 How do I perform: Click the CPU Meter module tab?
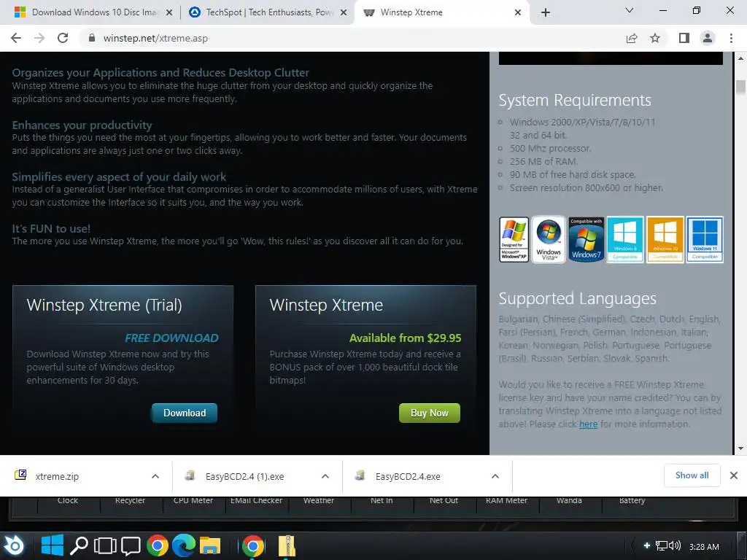tap(193, 500)
